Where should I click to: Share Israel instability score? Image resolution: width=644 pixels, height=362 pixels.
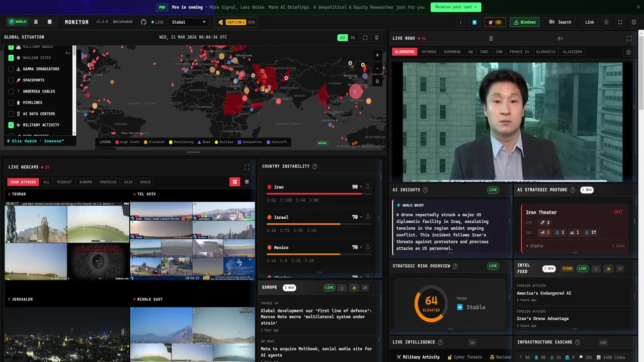click(368, 217)
